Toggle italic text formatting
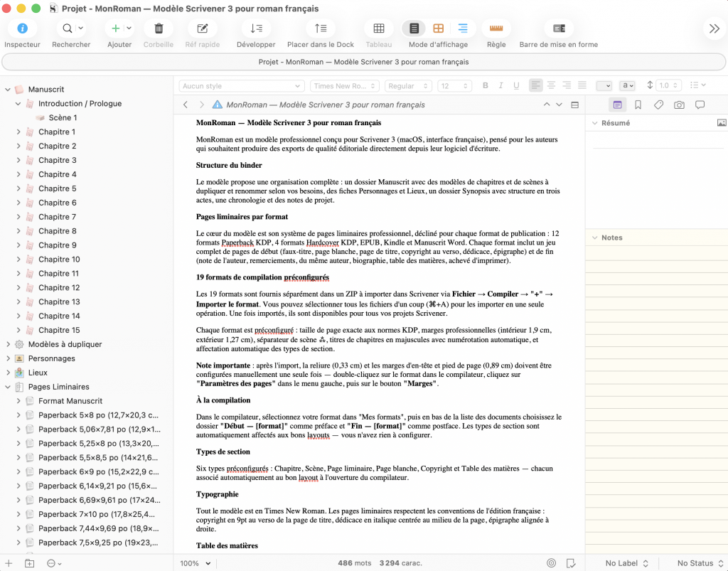This screenshot has height=571, width=728. (x=501, y=86)
